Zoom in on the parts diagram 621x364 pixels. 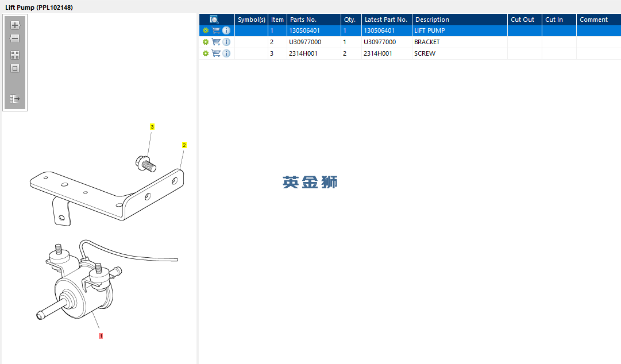coord(15,25)
